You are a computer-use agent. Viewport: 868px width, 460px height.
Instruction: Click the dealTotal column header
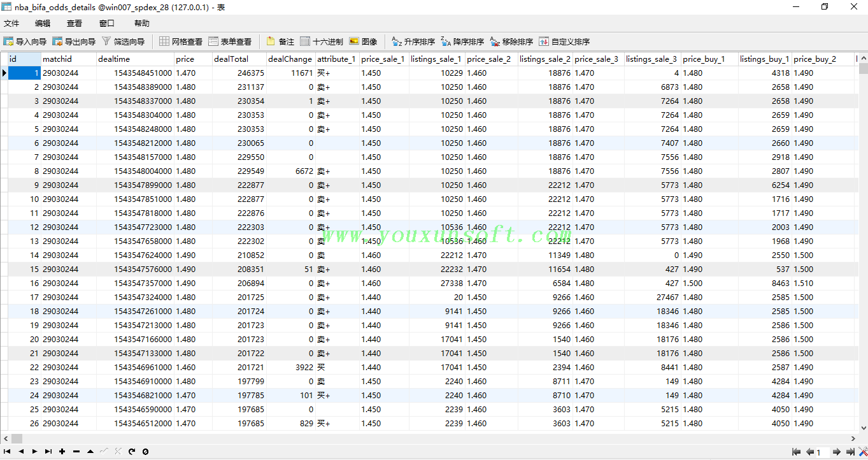click(x=239, y=59)
